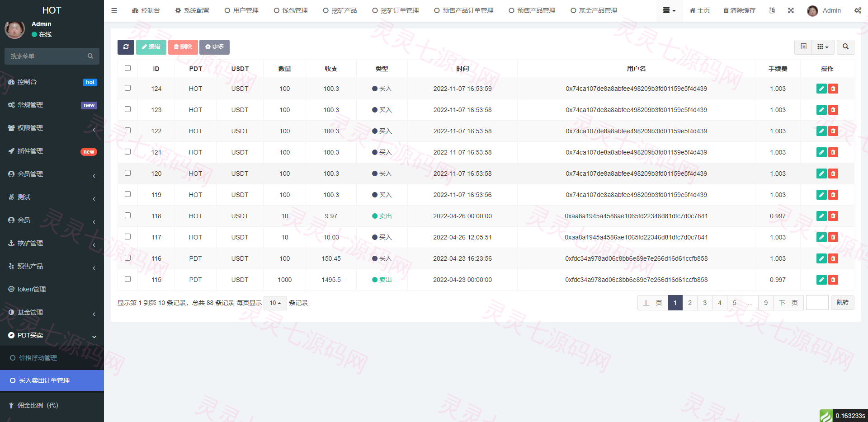Open the 钱包管理 tab
868x422 pixels.
click(291, 10)
